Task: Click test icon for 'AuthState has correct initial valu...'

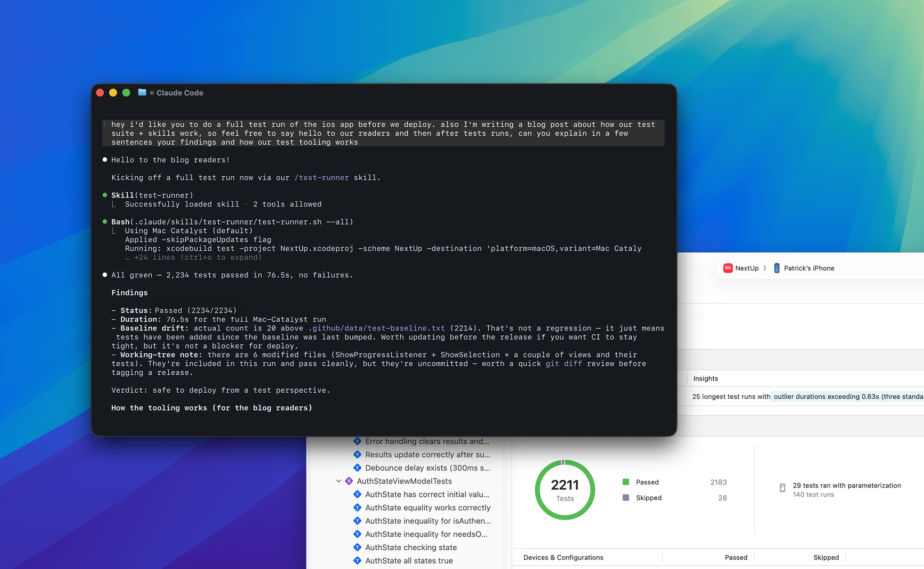Action: coord(357,494)
